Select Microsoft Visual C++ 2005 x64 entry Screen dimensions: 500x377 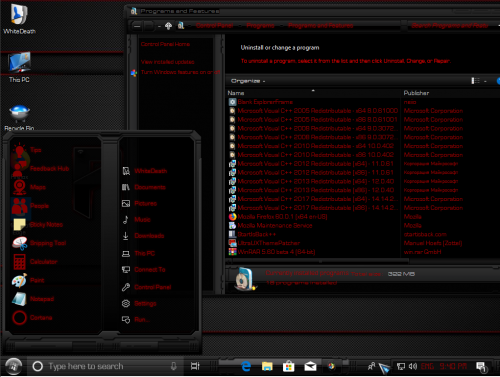(x=313, y=111)
